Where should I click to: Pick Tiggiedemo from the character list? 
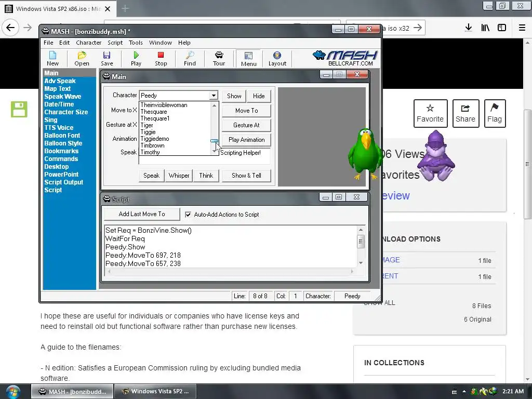155,139
